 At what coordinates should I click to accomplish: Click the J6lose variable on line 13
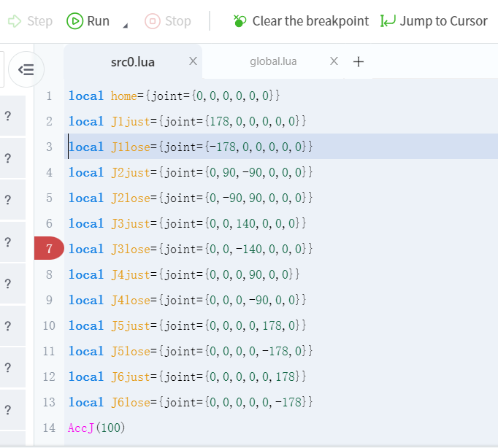[x=130, y=402]
